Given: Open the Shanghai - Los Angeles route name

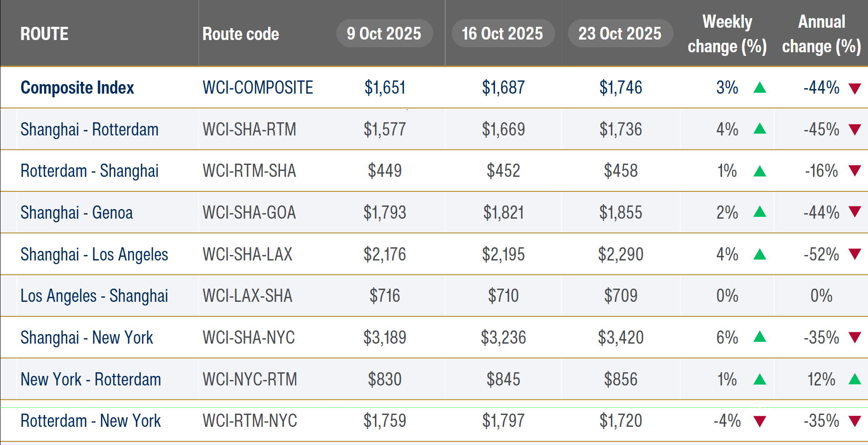Looking at the screenshot, I should pos(94,254).
